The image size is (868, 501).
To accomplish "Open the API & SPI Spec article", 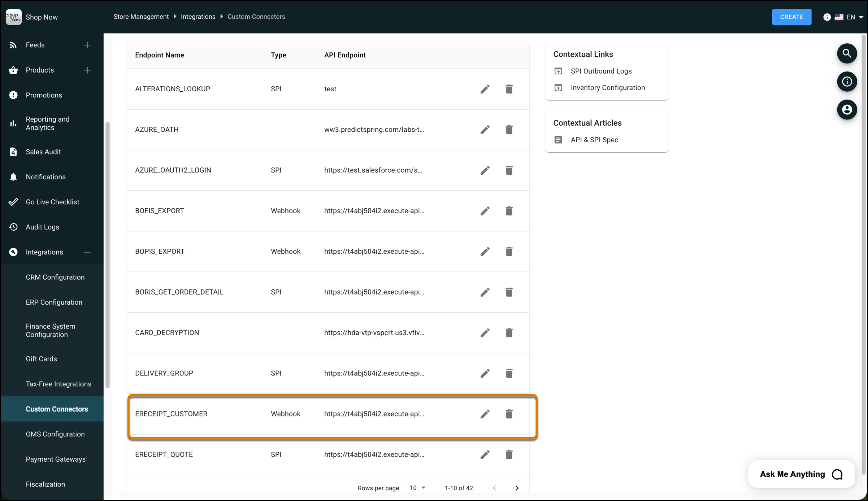I will [x=594, y=140].
